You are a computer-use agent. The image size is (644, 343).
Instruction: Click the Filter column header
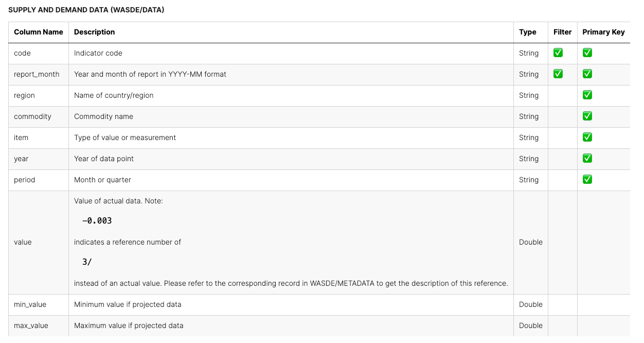tap(562, 32)
